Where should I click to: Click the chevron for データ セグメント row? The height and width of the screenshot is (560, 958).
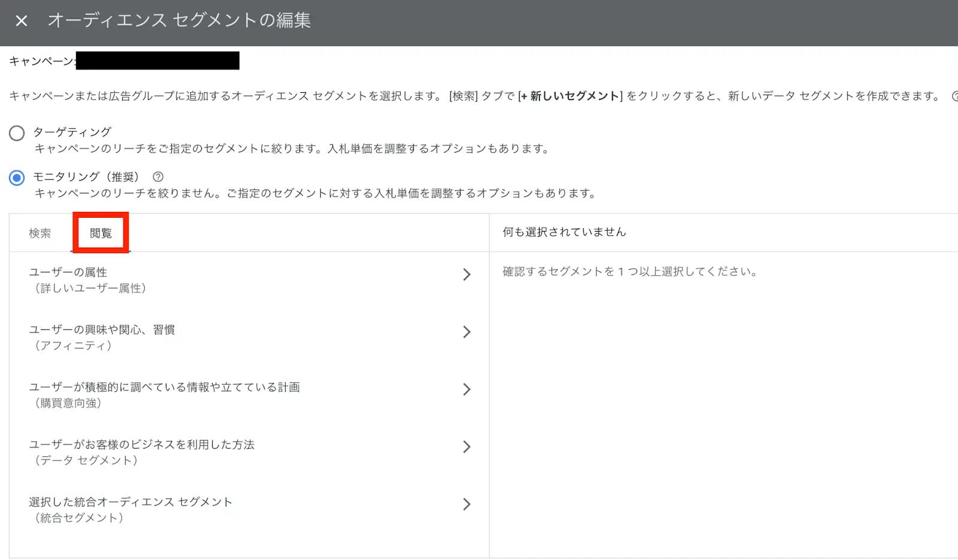468,446
